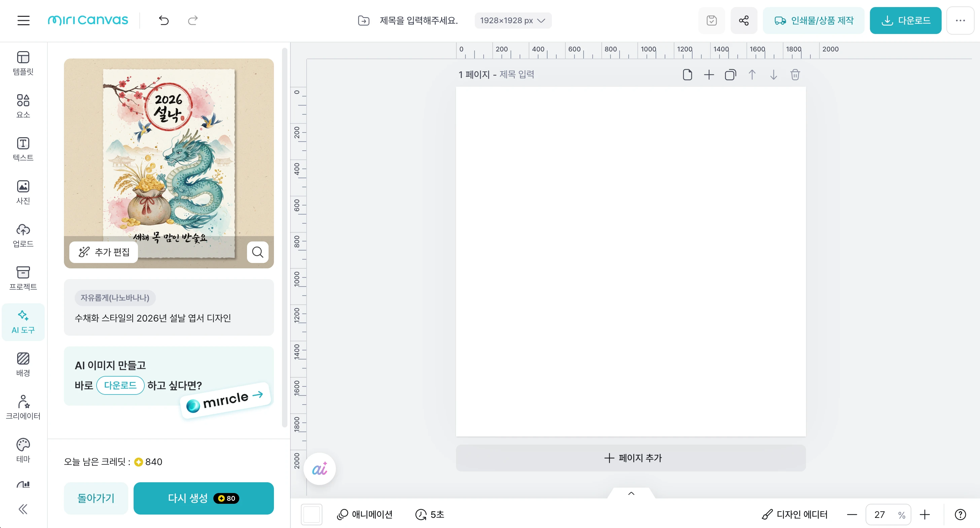Open the hamburger main menu

coord(23,21)
